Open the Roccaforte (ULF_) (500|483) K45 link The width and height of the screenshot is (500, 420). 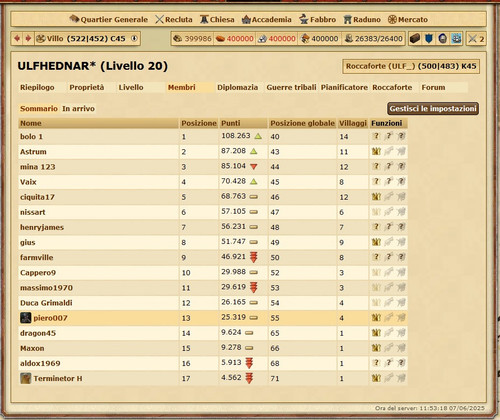click(x=411, y=66)
